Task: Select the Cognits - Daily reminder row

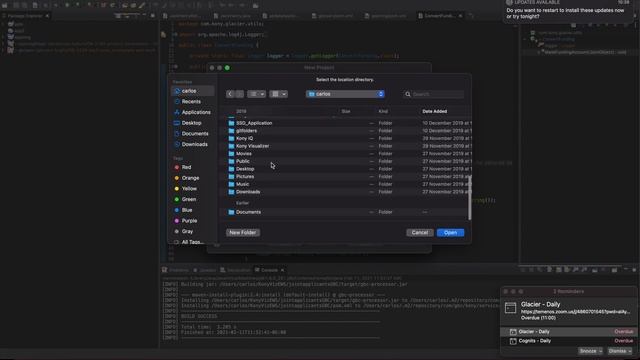Action: pos(569,341)
